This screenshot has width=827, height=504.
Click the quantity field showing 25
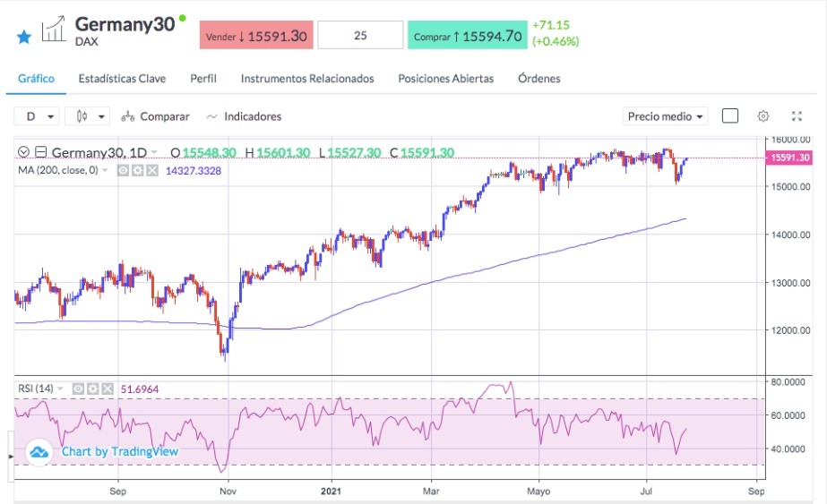(360, 35)
